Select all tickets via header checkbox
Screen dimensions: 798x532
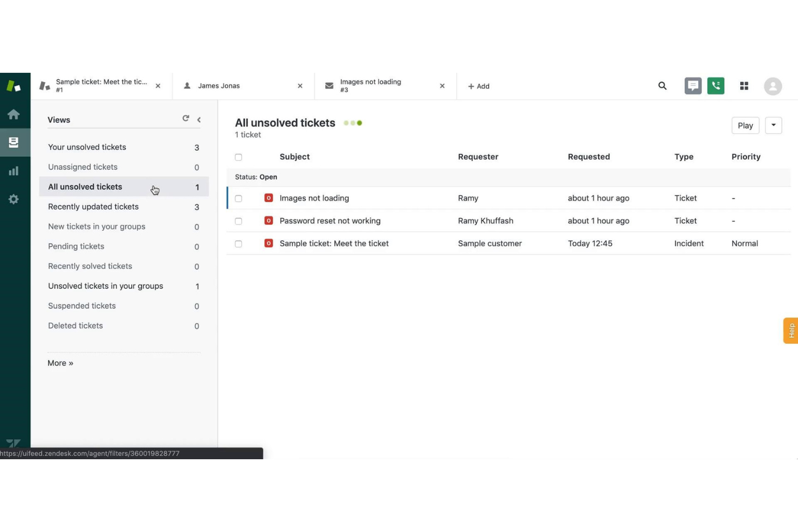[x=238, y=157]
